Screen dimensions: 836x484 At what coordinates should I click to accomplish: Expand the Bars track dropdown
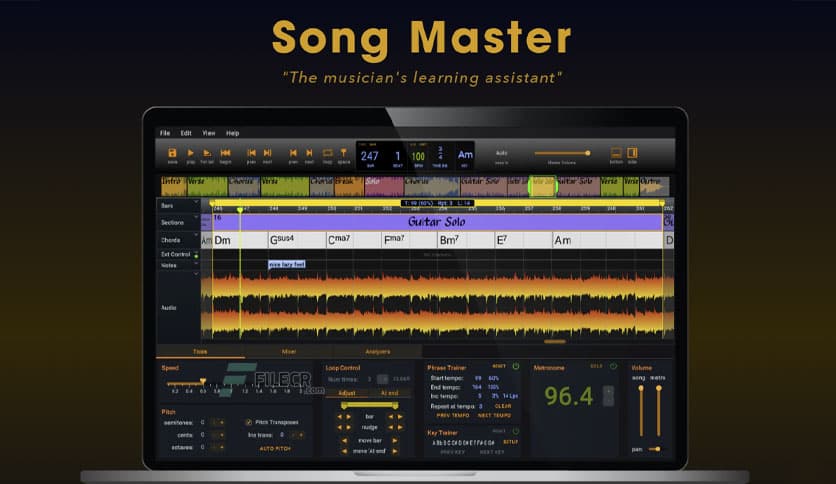(196, 203)
